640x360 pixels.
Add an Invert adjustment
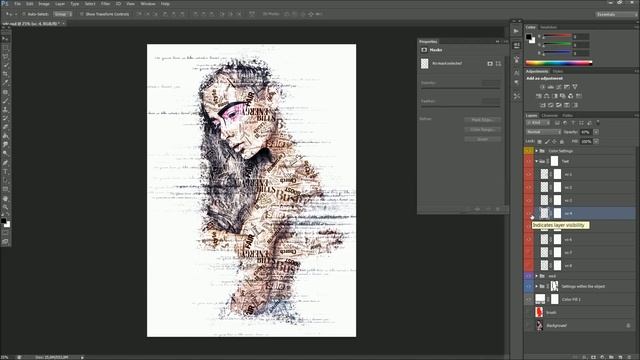tap(542, 105)
